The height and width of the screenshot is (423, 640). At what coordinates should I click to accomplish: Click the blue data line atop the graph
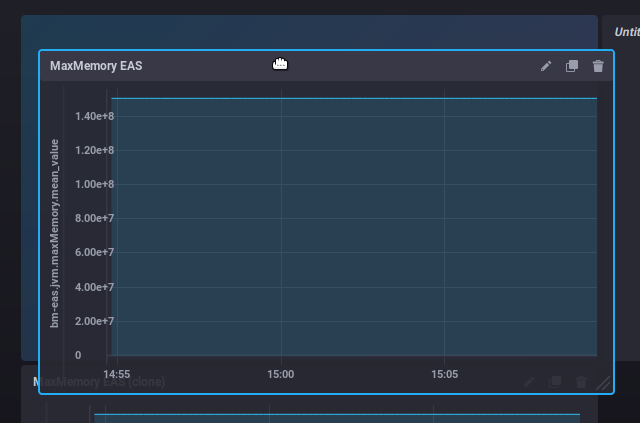pos(350,99)
